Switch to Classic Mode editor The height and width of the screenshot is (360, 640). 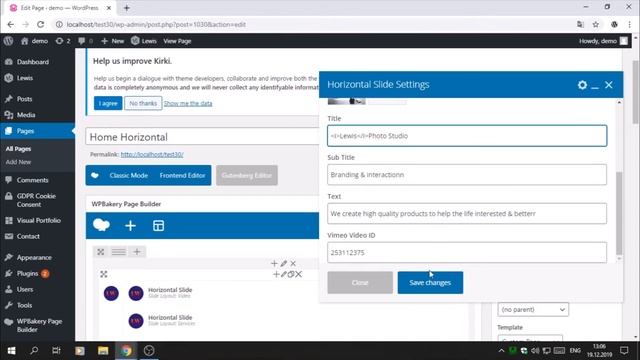[x=129, y=176]
